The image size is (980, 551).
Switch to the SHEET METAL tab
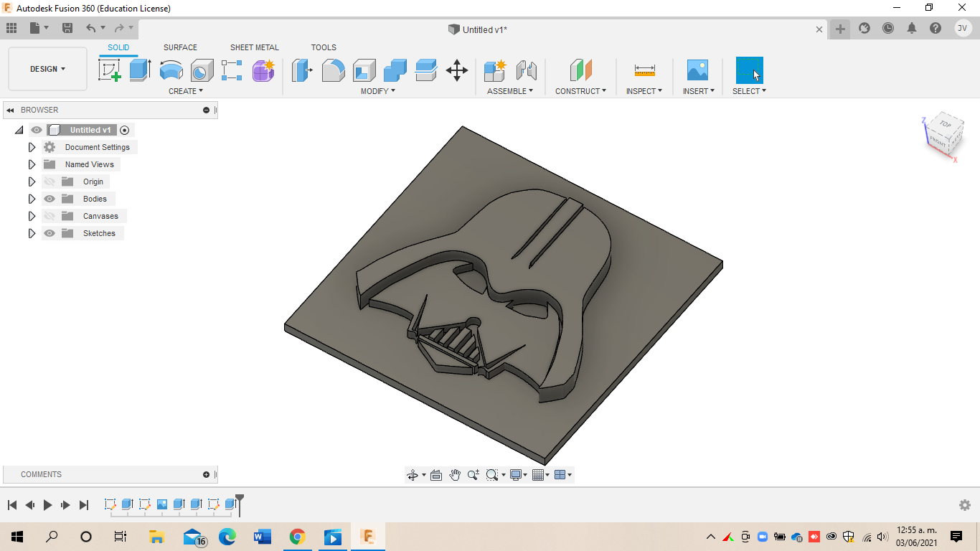(255, 47)
